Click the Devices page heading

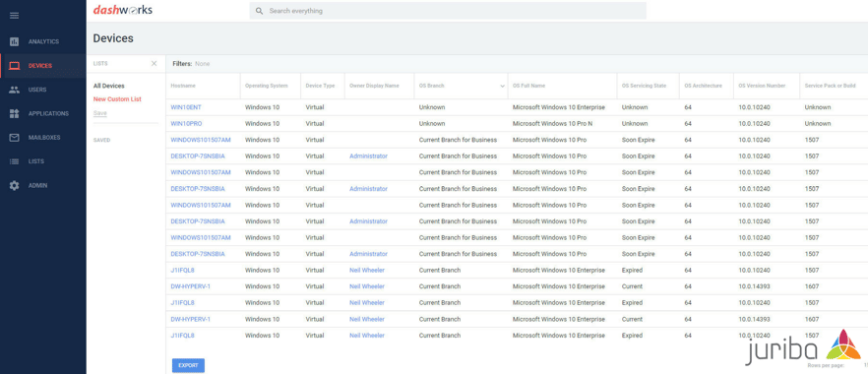113,38
